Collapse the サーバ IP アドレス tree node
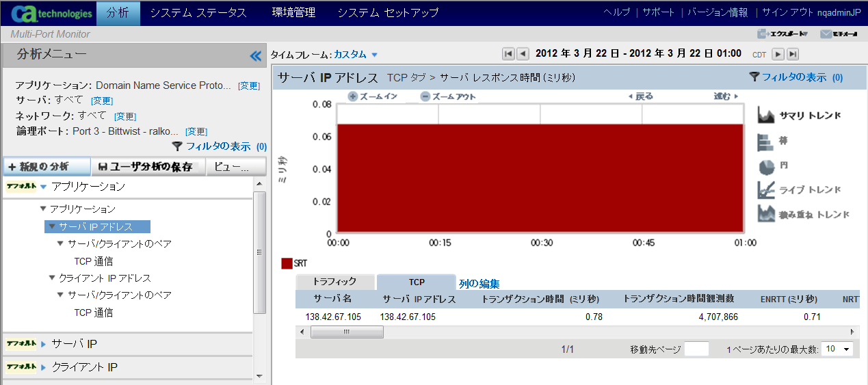 coord(52,226)
